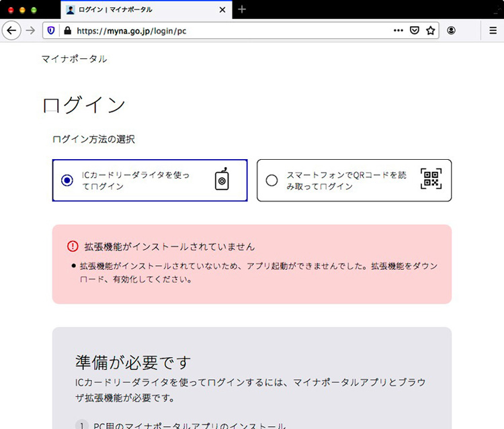Viewport: 504px width, 429px height.
Task: Open the Firefox account profile icon
Action: click(x=451, y=30)
